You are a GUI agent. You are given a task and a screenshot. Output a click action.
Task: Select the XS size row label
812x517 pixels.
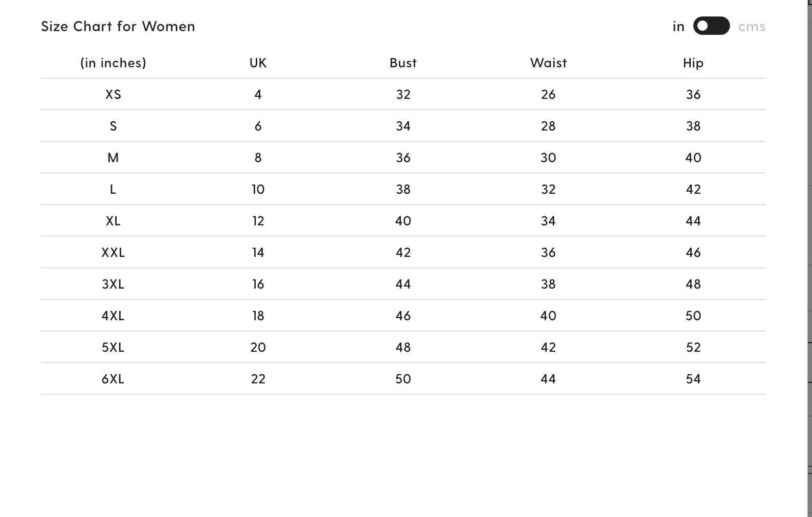point(113,94)
